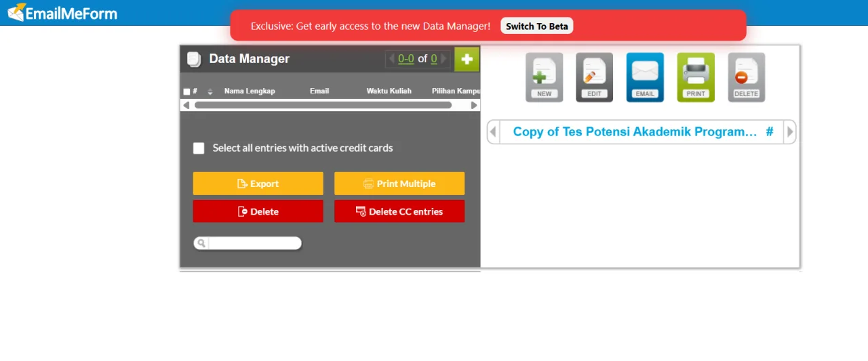868x361 pixels.
Task: Click the red Delete button
Action: click(x=258, y=211)
